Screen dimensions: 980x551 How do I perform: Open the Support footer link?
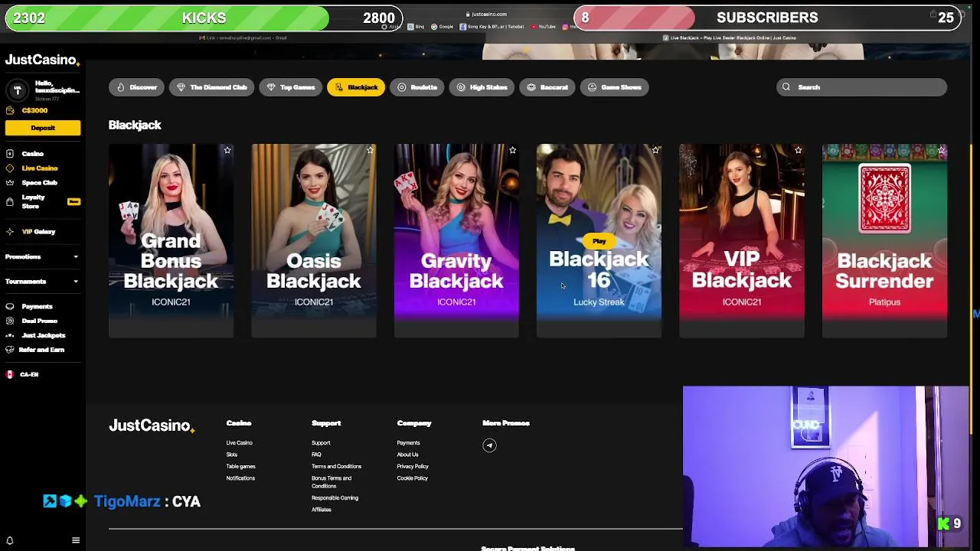[x=321, y=443]
